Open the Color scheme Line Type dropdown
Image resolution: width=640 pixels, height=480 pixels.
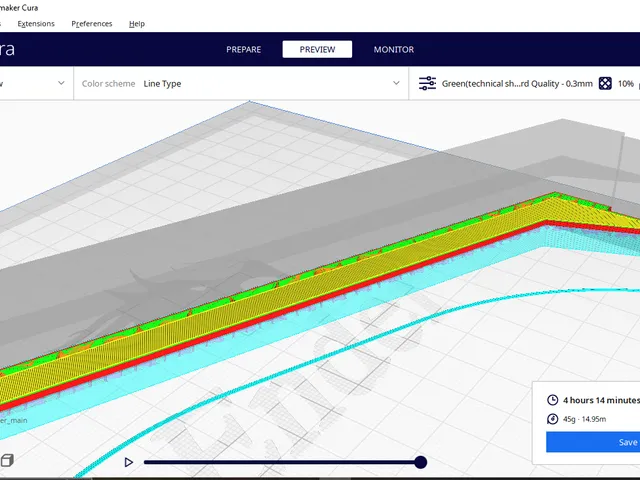click(x=241, y=83)
